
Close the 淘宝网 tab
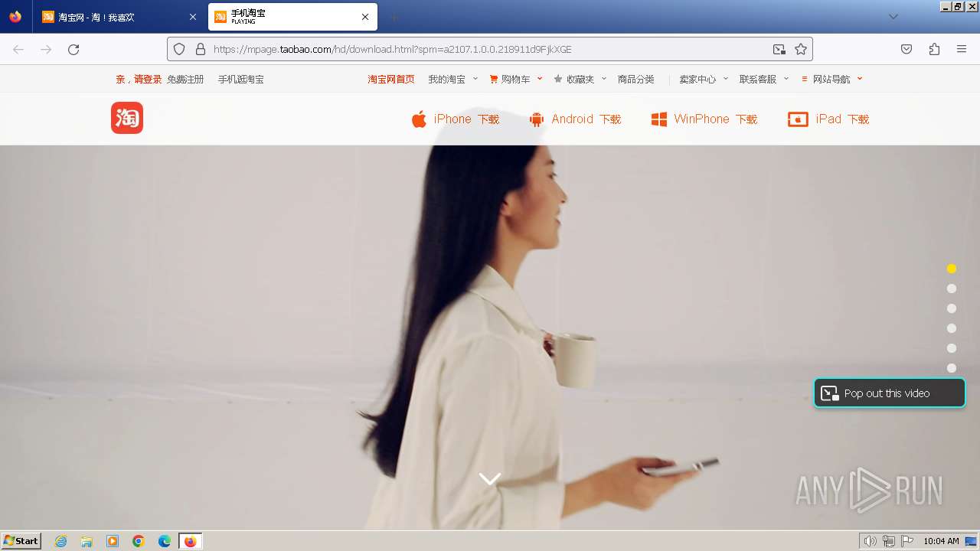tap(193, 17)
